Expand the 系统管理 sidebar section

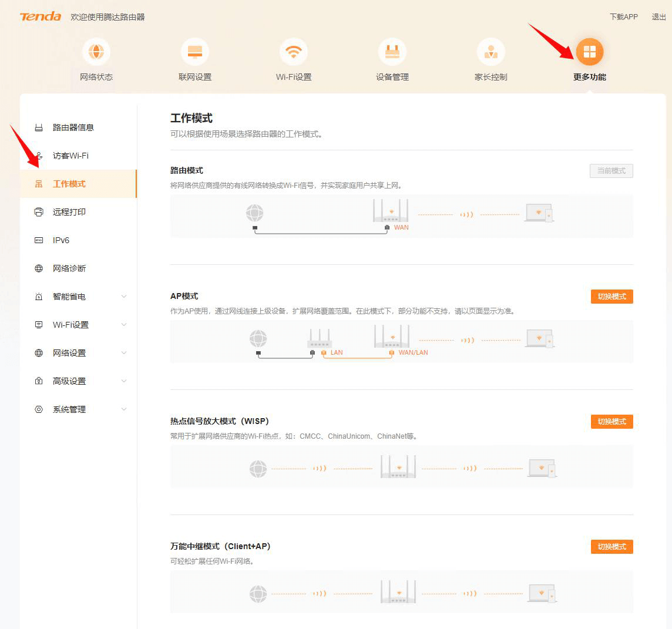(124, 409)
